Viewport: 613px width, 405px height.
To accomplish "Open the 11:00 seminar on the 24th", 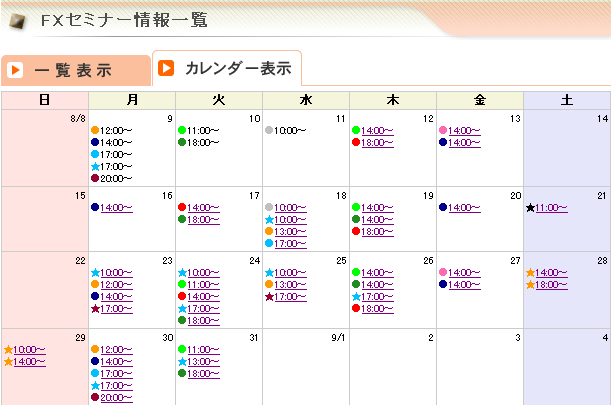I will pyautogui.click(x=203, y=285).
